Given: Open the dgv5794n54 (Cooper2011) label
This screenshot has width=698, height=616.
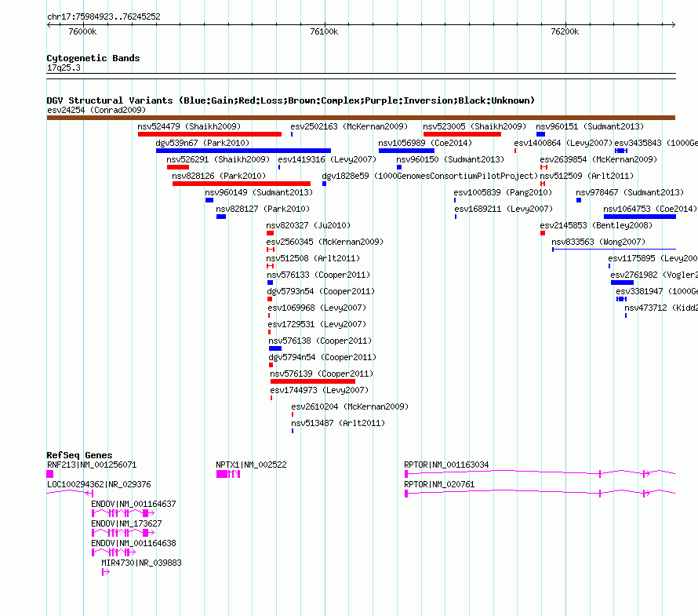Looking at the screenshot, I should pos(322,357).
